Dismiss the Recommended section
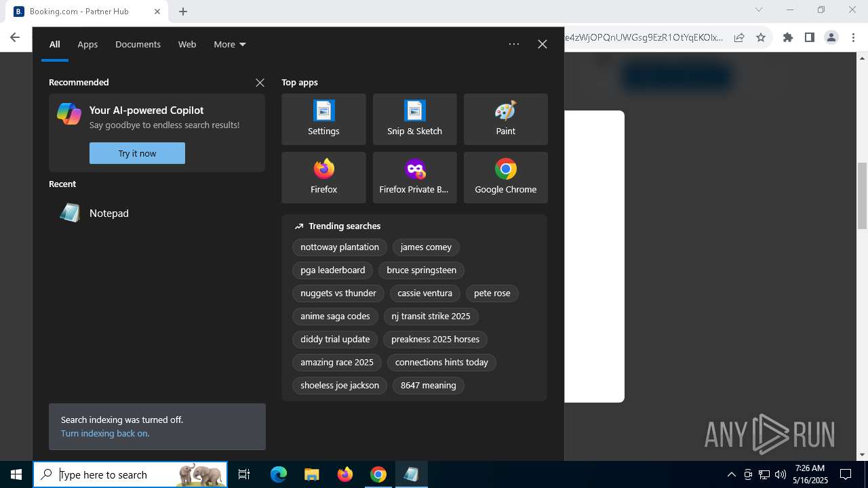 click(260, 82)
